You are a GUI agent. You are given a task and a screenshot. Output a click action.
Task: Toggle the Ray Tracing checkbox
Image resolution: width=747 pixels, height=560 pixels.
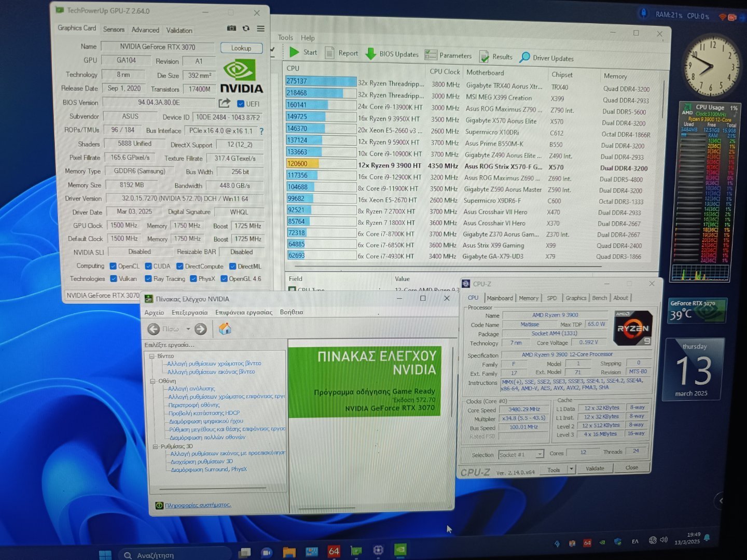(x=148, y=278)
